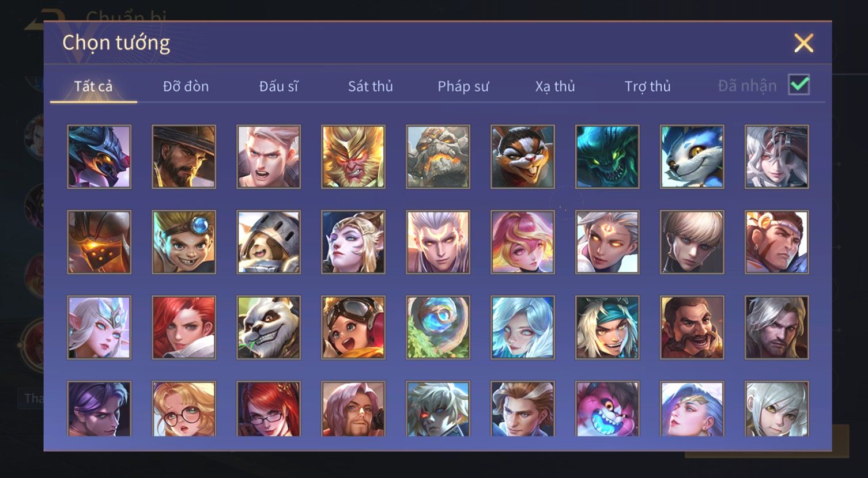Uncheck the Đã nhận checkbox
868x478 pixels.
point(799,85)
